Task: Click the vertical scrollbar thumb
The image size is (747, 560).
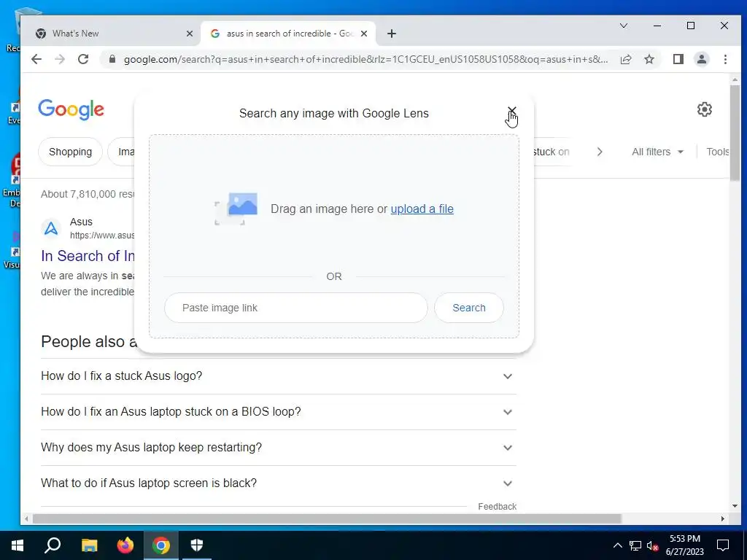Action: click(x=735, y=133)
